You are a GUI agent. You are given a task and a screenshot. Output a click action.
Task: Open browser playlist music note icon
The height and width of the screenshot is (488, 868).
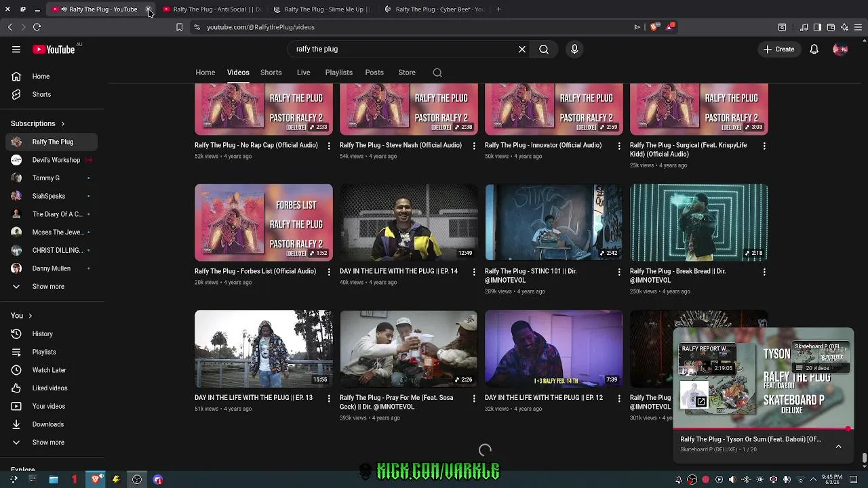[804, 27]
